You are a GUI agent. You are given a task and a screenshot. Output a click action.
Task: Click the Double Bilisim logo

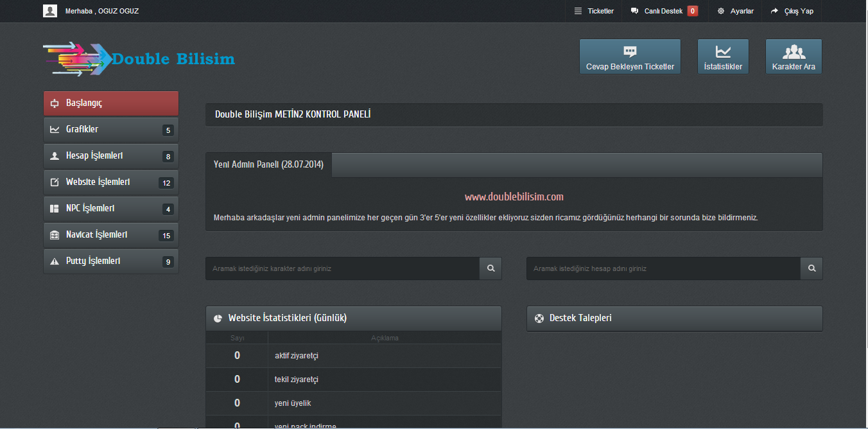click(x=139, y=59)
